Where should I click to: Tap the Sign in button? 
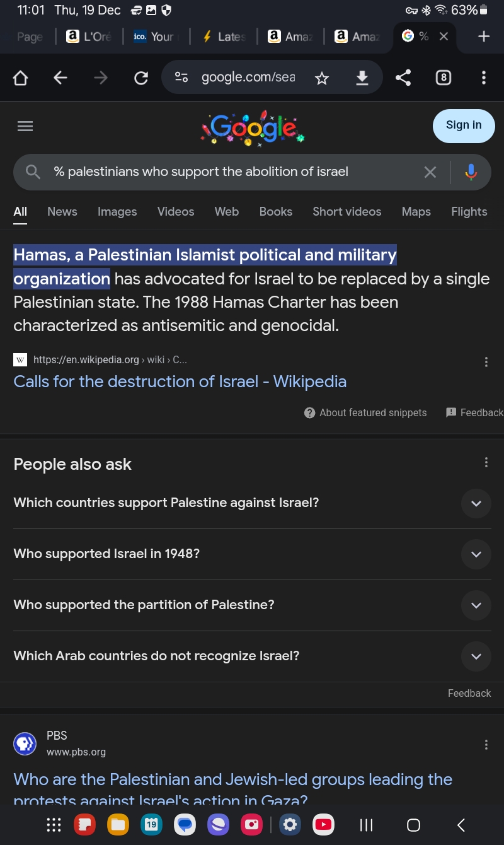click(463, 125)
